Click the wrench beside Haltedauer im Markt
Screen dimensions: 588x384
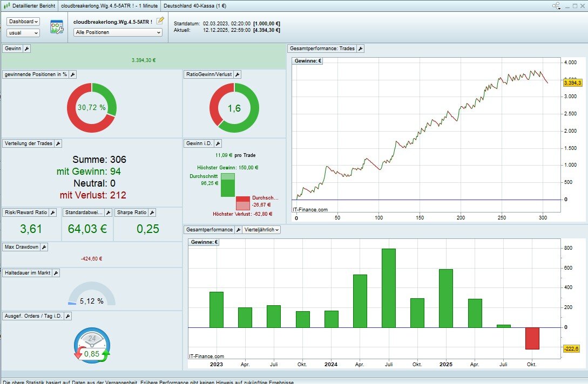[x=56, y=273]
